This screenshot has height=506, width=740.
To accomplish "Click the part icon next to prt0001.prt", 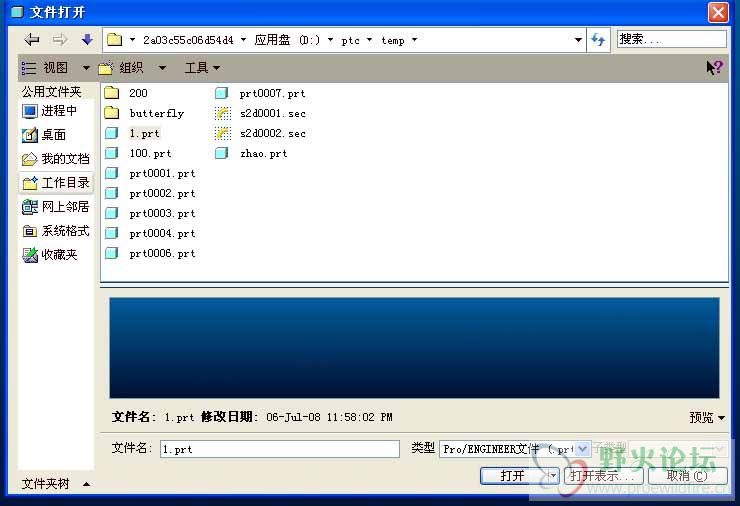I will tap(112, 173).
